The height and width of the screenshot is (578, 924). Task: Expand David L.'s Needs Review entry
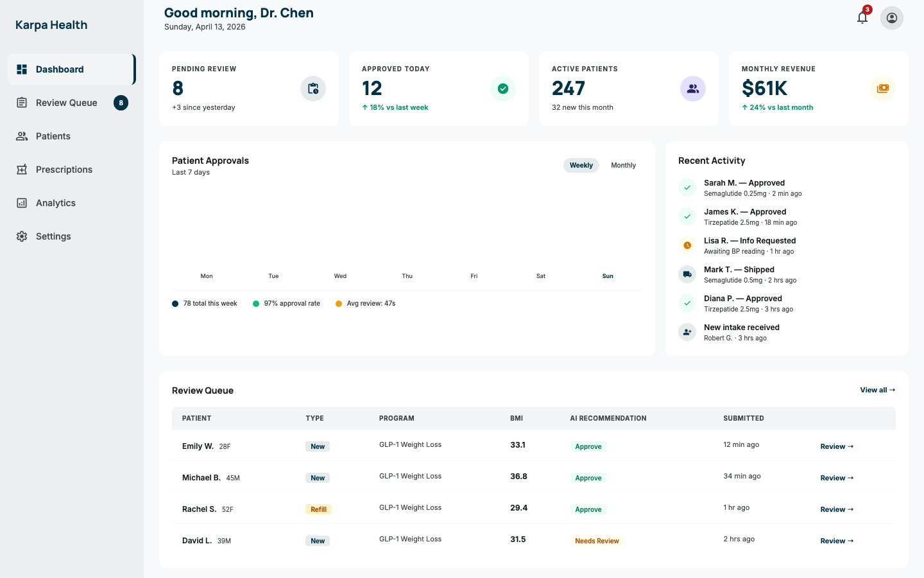pos(835,540)
